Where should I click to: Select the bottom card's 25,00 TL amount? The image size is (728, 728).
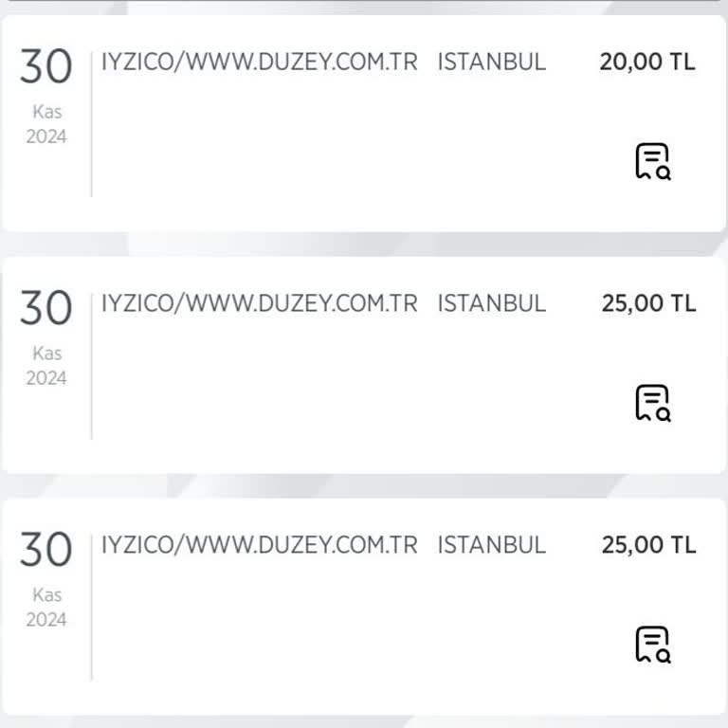[x=648, y=546]
